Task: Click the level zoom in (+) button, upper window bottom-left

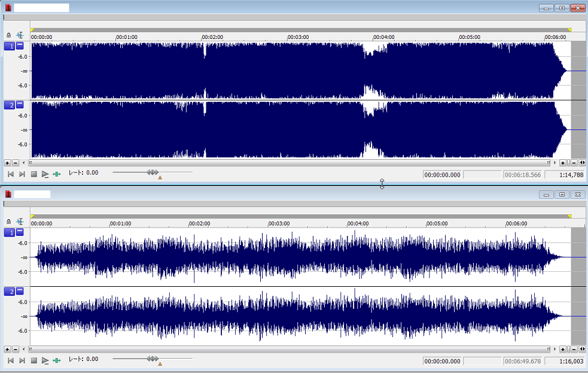Action: coord(7,163)
